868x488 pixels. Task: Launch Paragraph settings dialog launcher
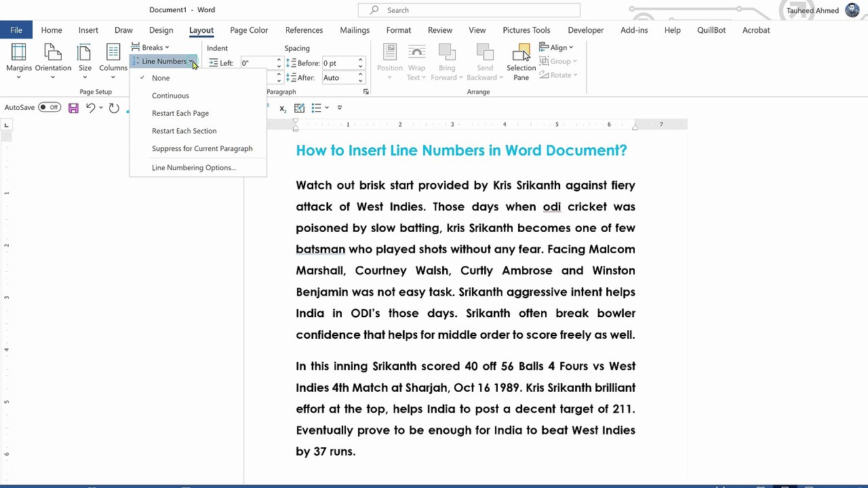(x=366, y=91)
